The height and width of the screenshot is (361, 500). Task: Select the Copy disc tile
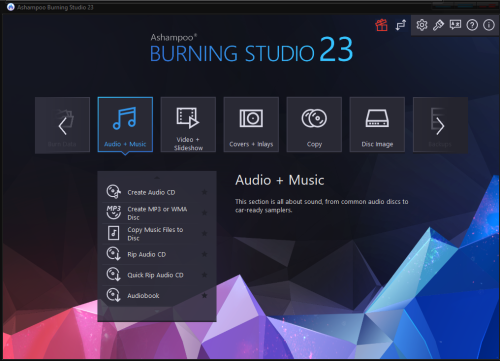coord(314,125)
